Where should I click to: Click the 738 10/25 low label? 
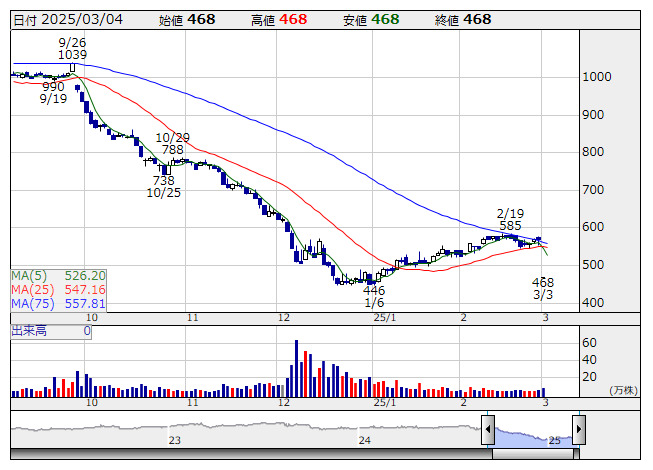click(164, 187)
